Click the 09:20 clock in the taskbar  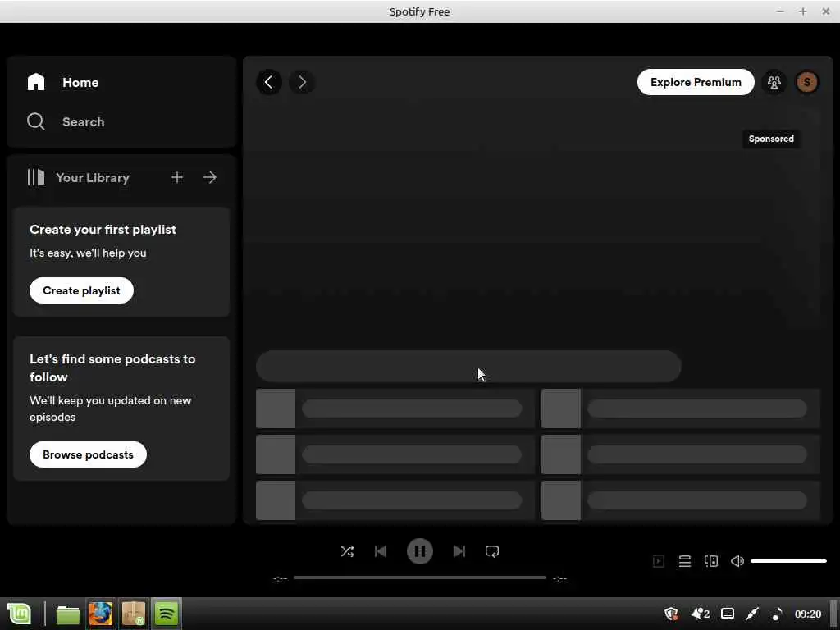808,614
